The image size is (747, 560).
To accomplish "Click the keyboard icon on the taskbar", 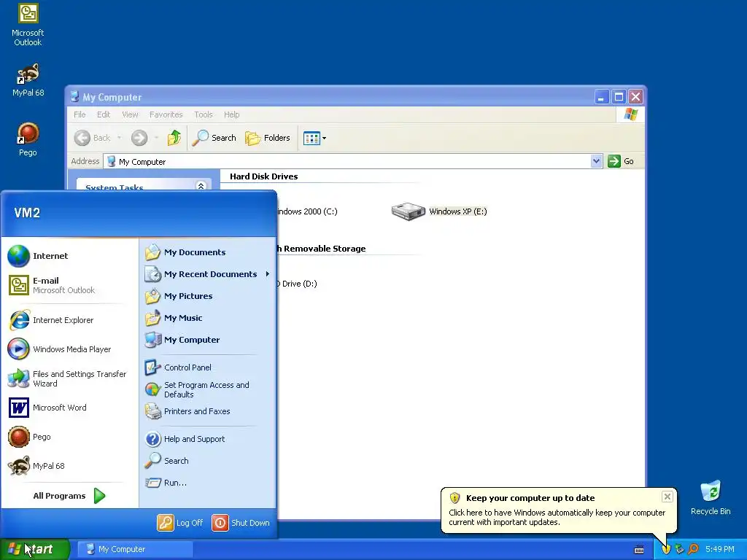I will pyautogui.click(x=639, y=550).
